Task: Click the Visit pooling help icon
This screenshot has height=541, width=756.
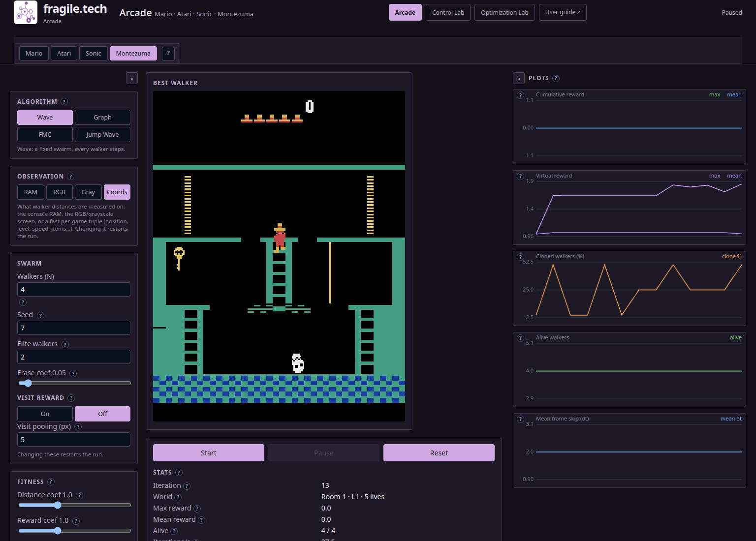Action: click(78, 427)
